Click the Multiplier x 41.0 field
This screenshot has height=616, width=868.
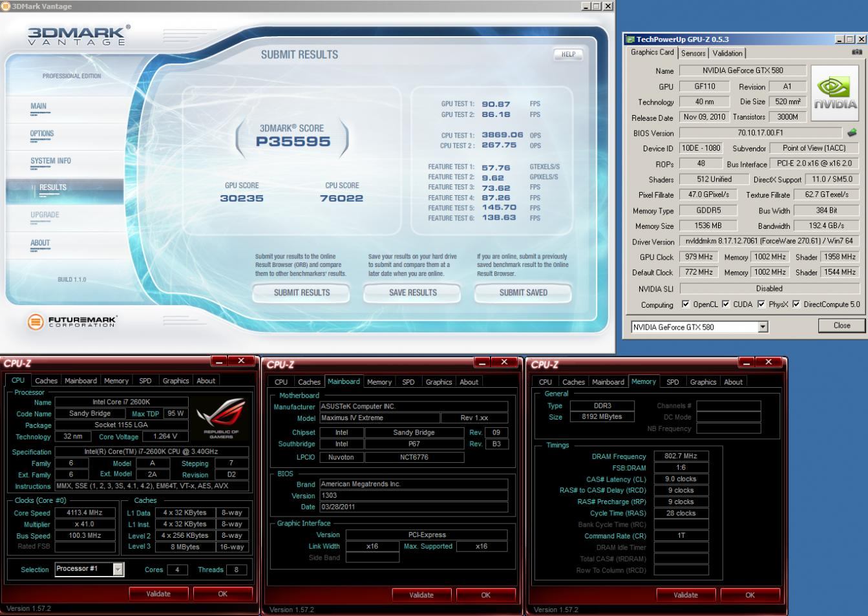(x=85, y=524)
